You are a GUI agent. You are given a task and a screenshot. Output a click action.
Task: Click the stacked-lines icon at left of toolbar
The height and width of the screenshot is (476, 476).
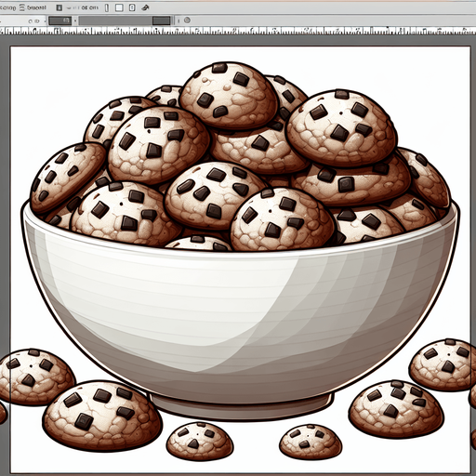click(22, 7)
